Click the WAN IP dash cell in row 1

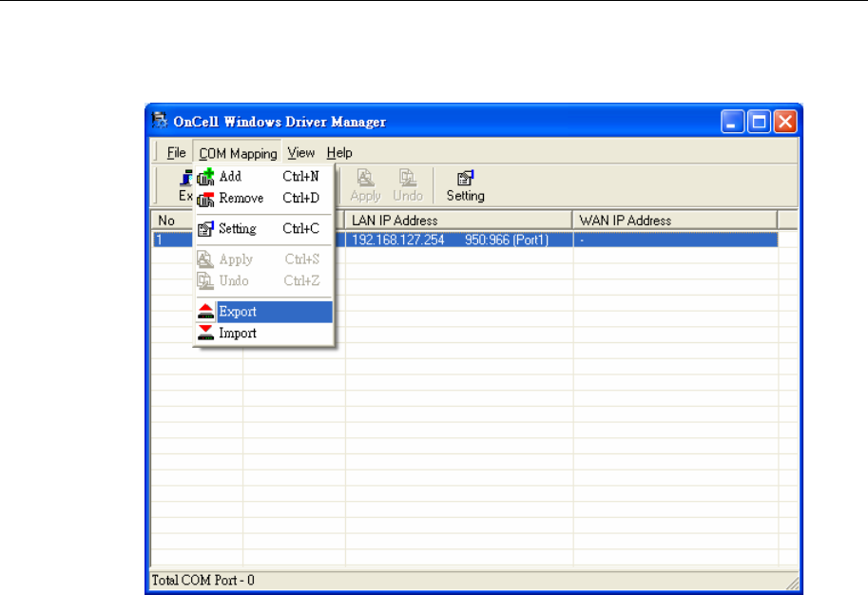tap(675, 240)
